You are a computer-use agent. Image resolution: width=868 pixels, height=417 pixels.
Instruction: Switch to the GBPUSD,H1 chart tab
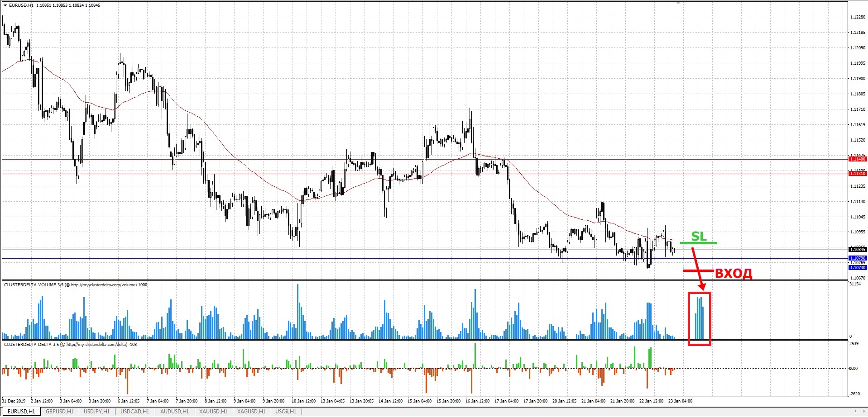pyautogui.click(x=59, y=412)
